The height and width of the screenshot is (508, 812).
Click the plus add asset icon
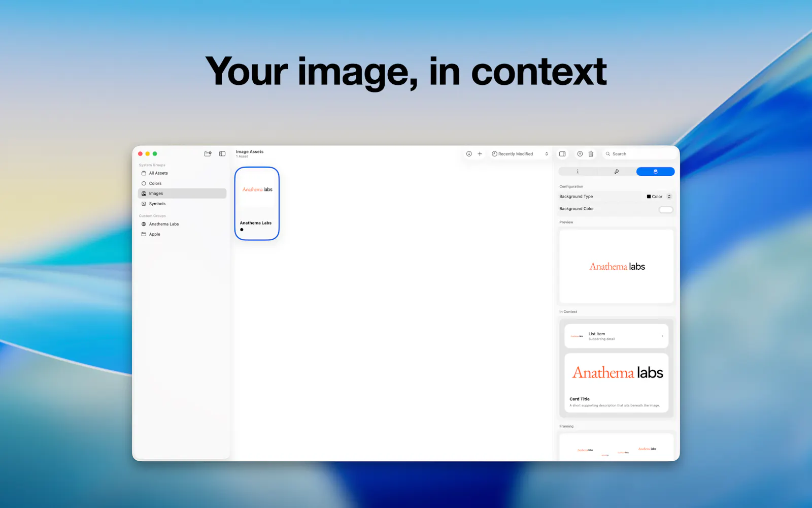pyautogui.click(x=480, y=153)
